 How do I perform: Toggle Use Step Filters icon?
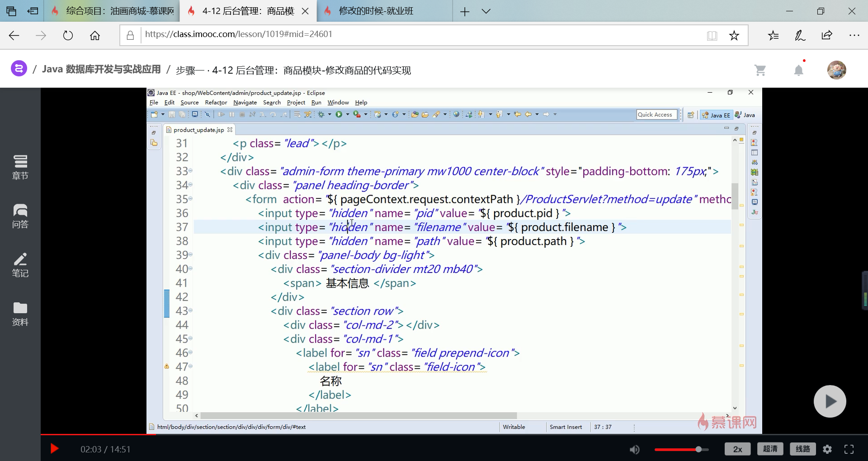coord(308,114)
